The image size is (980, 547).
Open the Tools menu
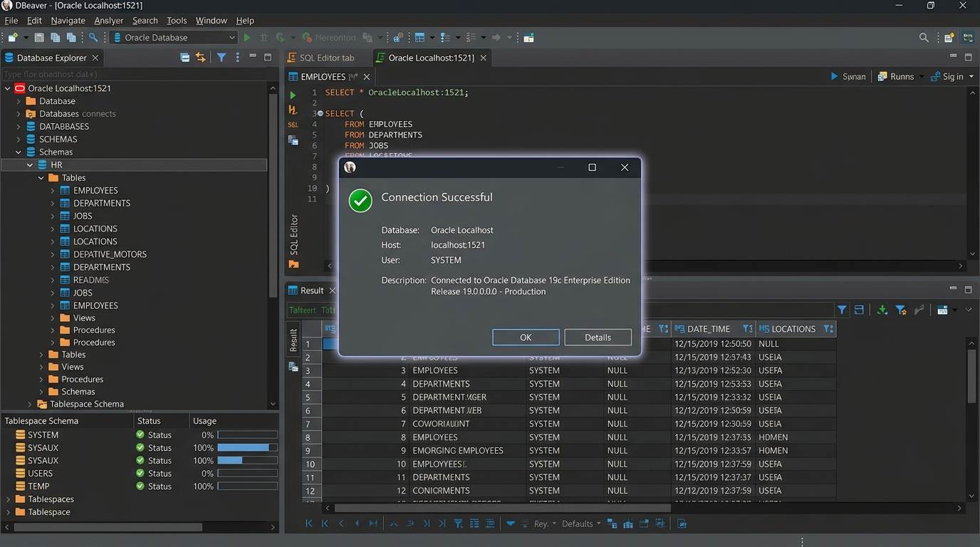pyautogui.click(x=177, y=21)
